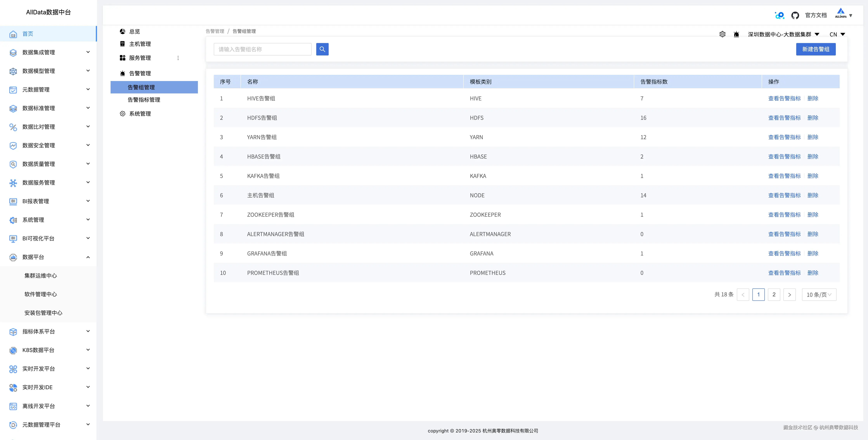Click the 首页 home icon

pos(13,34)
